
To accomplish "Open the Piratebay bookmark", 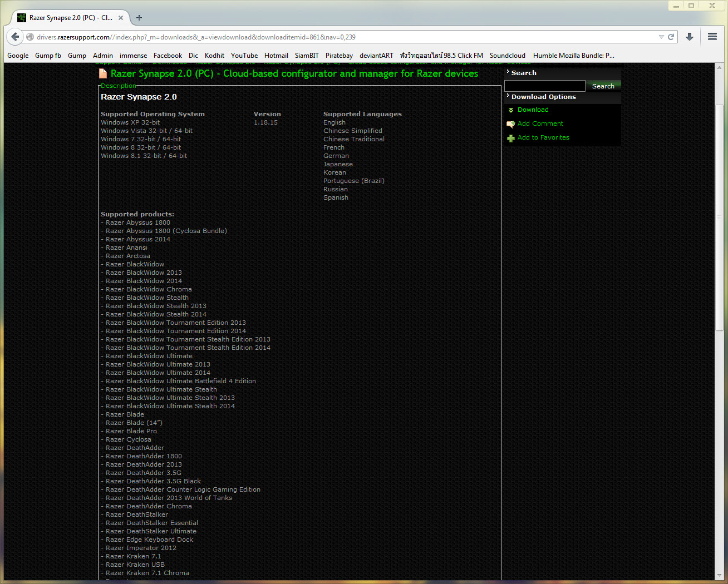I will coord(339,56).
